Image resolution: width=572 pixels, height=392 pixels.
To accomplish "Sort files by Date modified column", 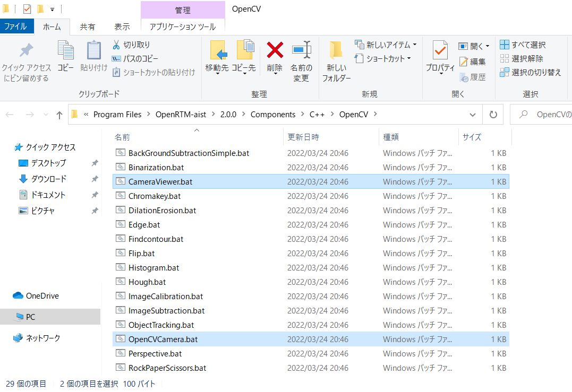I will 331,137.
